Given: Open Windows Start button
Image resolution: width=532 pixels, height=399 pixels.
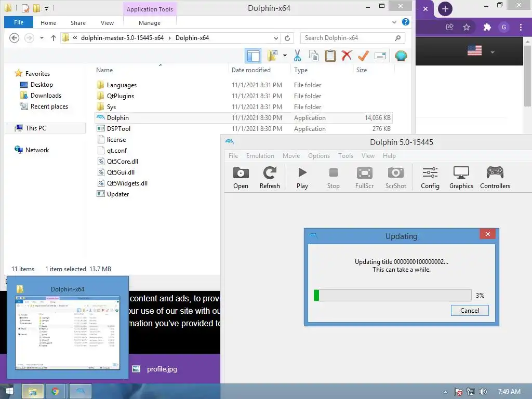Looking at the screenshot, I should click(9, 391).
